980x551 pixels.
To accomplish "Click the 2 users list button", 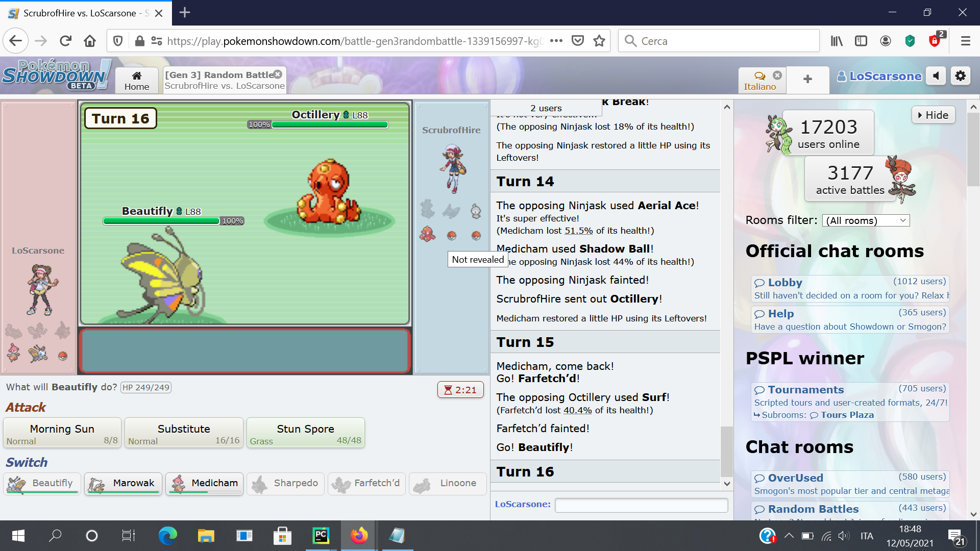I will click(546, 108).
